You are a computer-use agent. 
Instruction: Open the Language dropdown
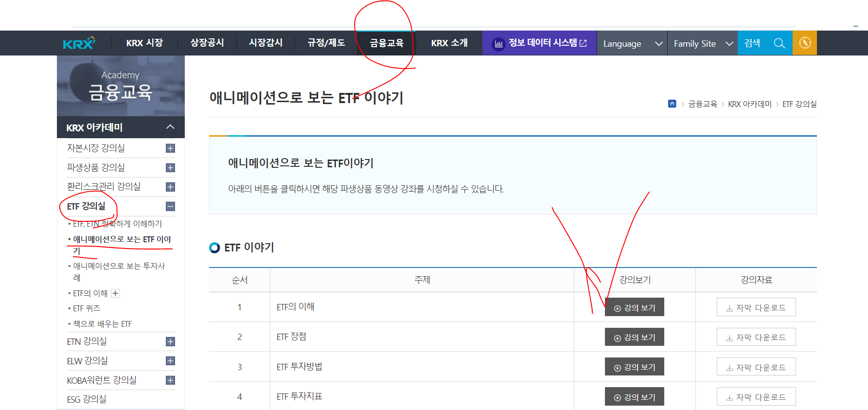[632, 43]
